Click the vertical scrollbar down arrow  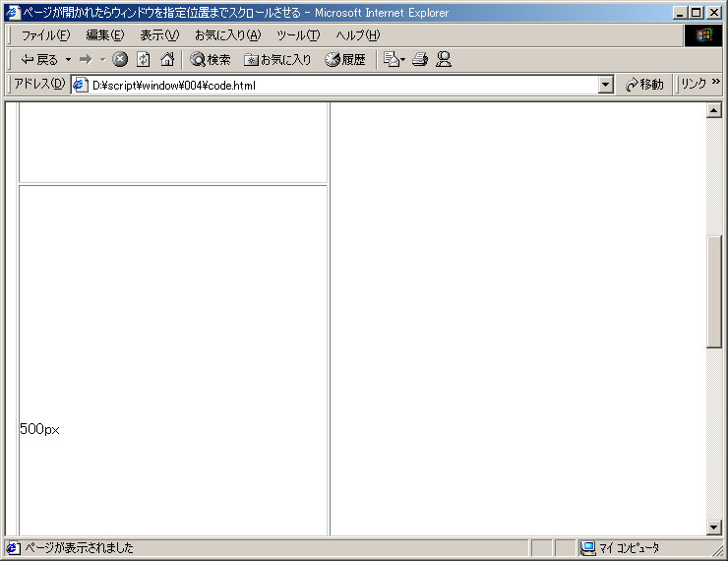coord(713,528)
